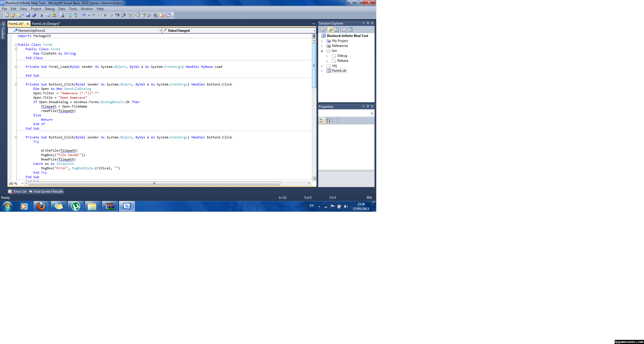Click the Start Debugging play icon

pyautogui.click(x=105, y=15)
